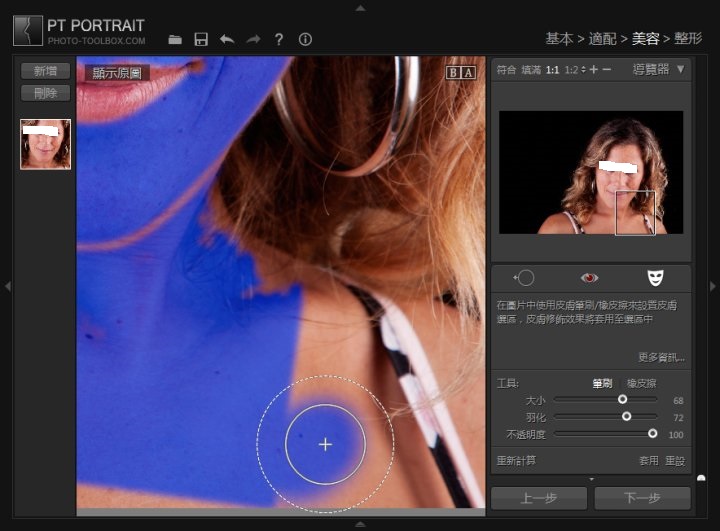The height and width of the screenshot is (531, 720).
Task: Open help via the question mark icon
Action: click(279, 40)
